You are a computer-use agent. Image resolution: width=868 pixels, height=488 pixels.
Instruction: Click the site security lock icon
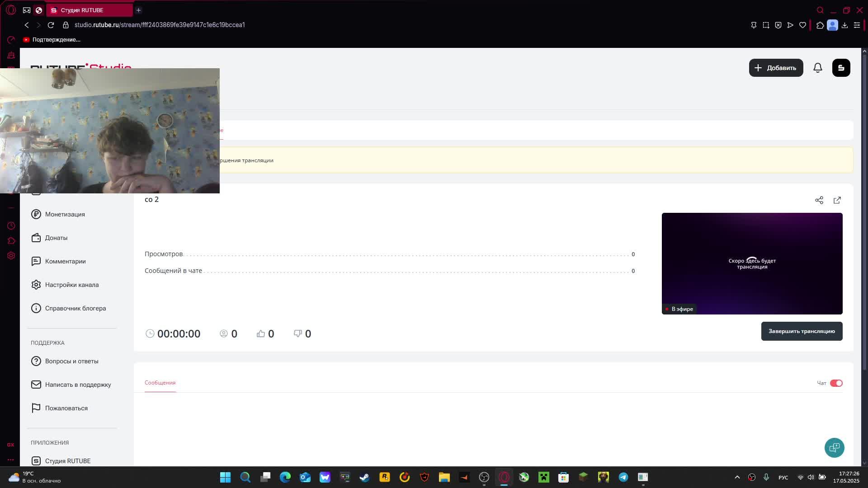[x=66, y=25]
